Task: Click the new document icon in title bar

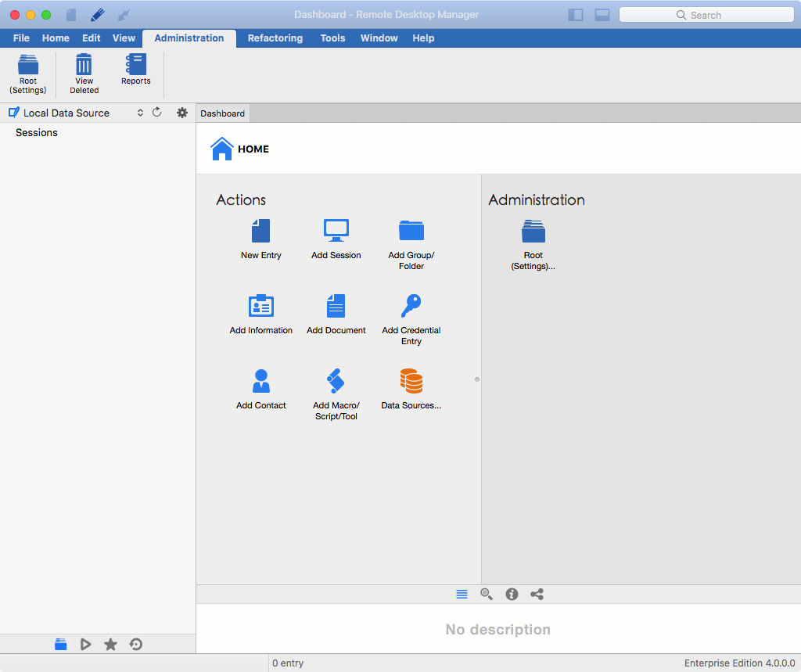Action: pyautogui.click(x=71, y=15)
